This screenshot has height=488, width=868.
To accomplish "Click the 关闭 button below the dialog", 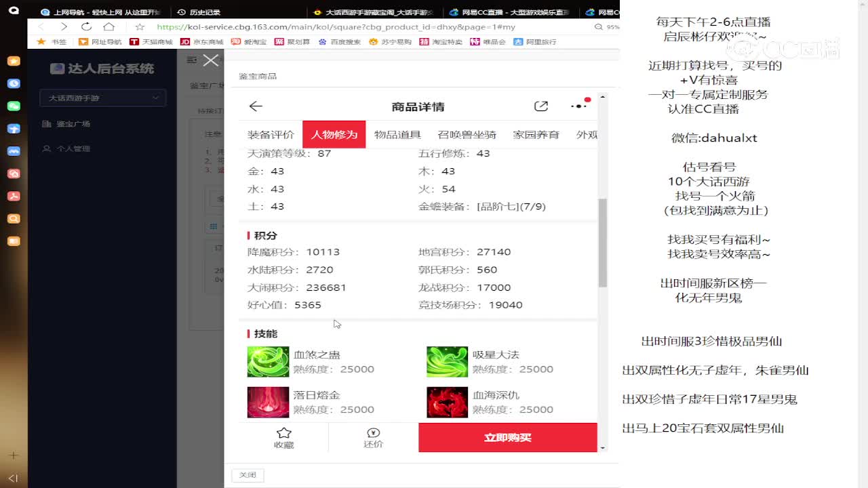I will pos(248,475).
